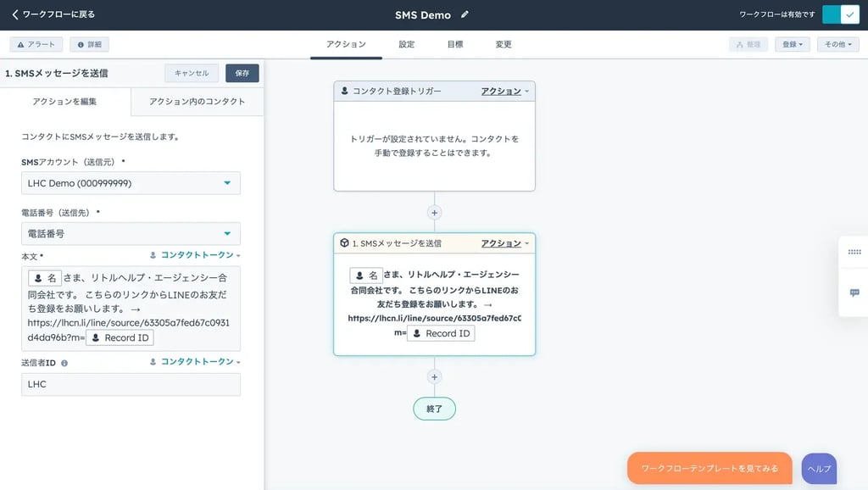
Task: Expand アクション menu on the trigger card
Action: click(x=504, y=91)
